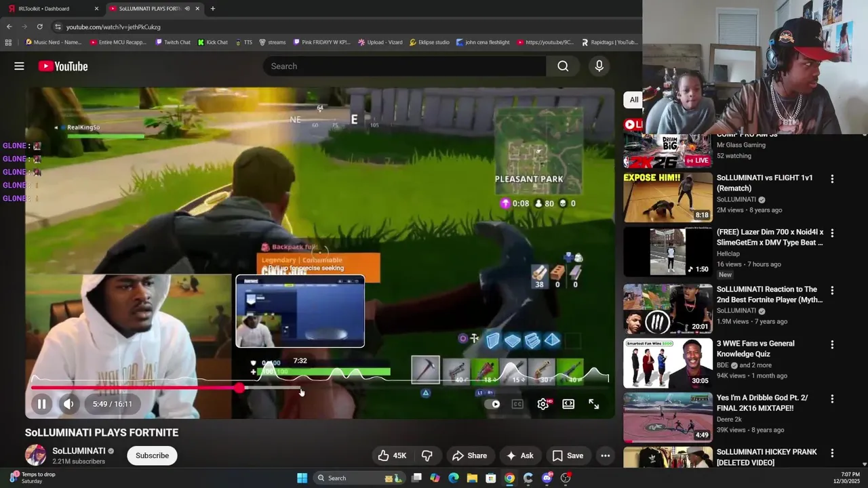Image resolution: width=868 pixels, height=488 pixels.
Task: Open options for SoLLUMINATI HICKEY PRANK video
Action: [x=832, y=453]
